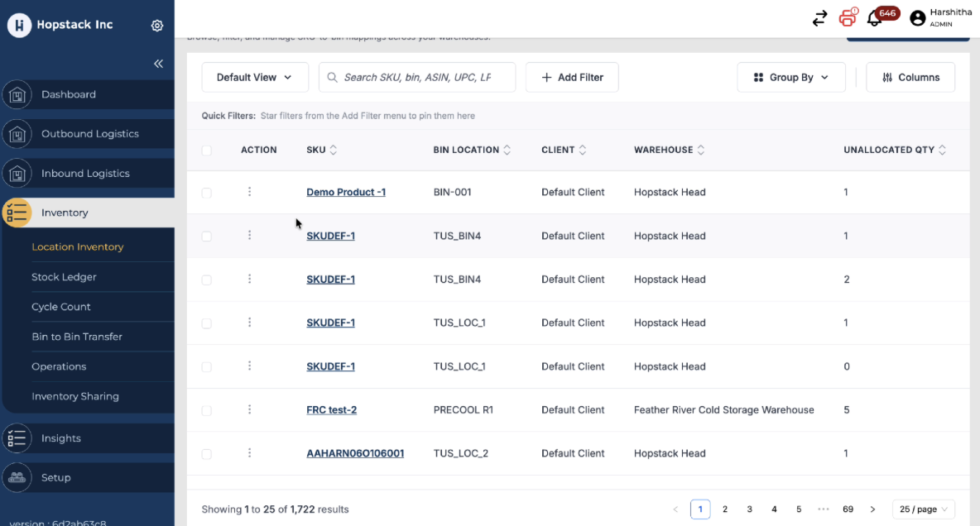The height and width of the screenshot is (526, 980).
Task: Sort by the SKU column arrows
Action: tap(333, 150)
